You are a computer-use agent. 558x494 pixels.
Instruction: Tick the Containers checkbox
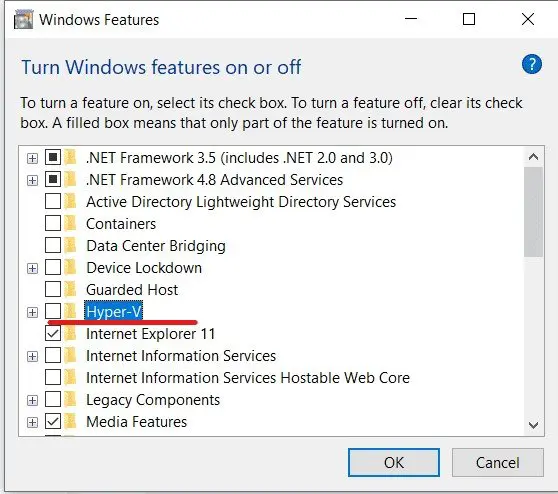pos(53,224)
